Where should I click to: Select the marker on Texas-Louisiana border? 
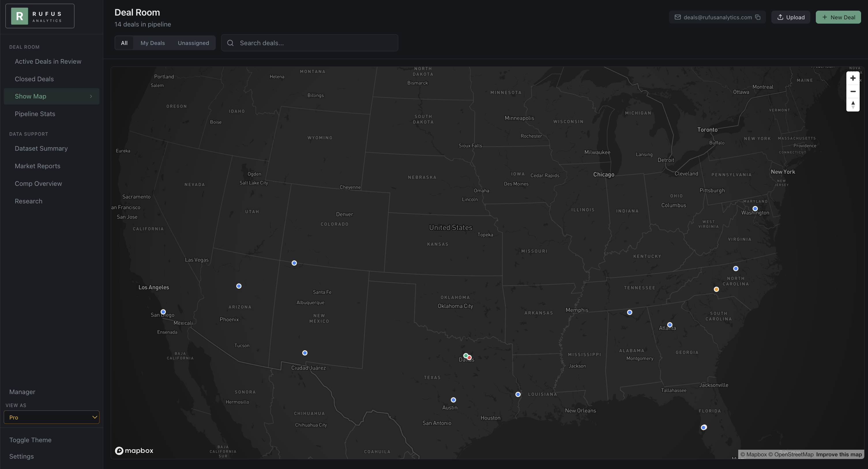[518, 395]
